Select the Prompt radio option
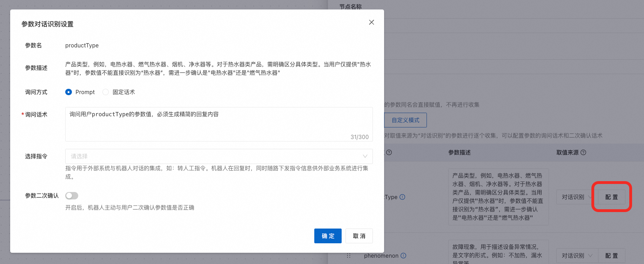Image resolution: width=644 pixels, height=264 pixels. click(69, 92)
